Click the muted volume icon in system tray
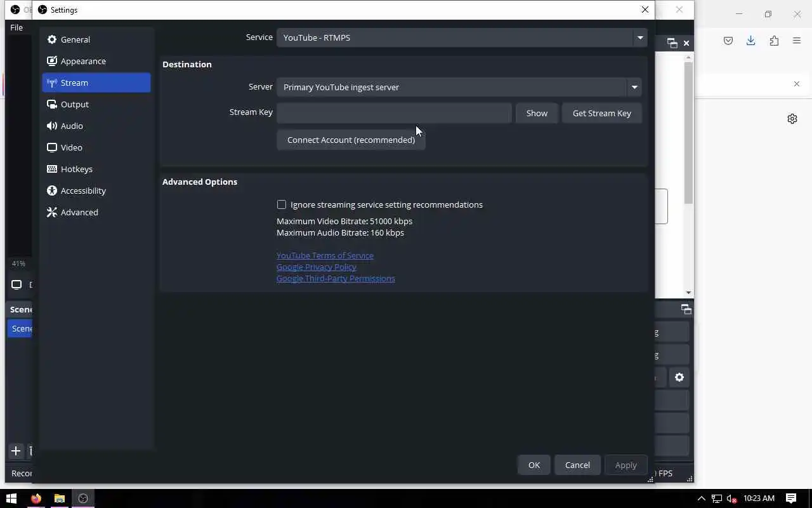This screenshot has height=508, width=812. 731,498
